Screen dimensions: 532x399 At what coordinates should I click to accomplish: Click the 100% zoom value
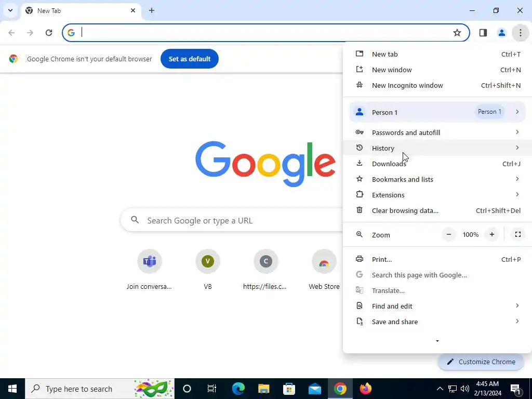point(471,235)
